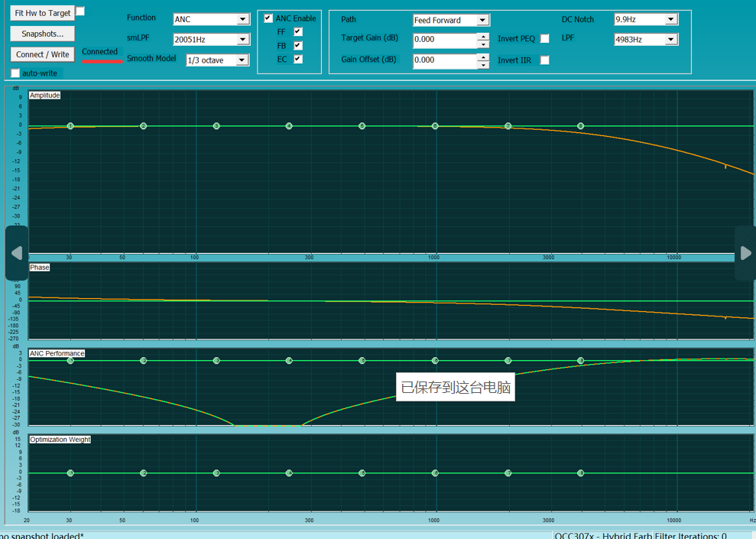Open the LPF dropdown showing 4983Hz
The height and width of the screenshot is (539, 756).
coord(646,40)
